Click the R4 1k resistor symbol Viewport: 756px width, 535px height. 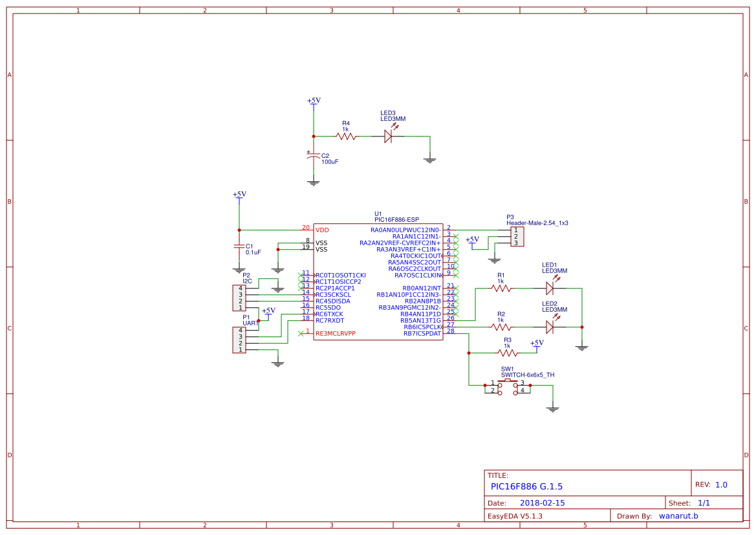coord(346,136)
